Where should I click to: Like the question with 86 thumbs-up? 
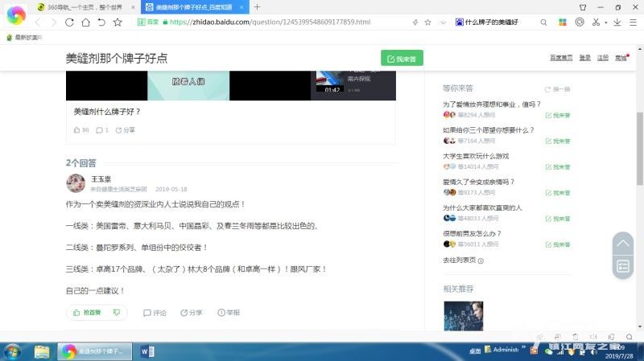click(80, 129)
